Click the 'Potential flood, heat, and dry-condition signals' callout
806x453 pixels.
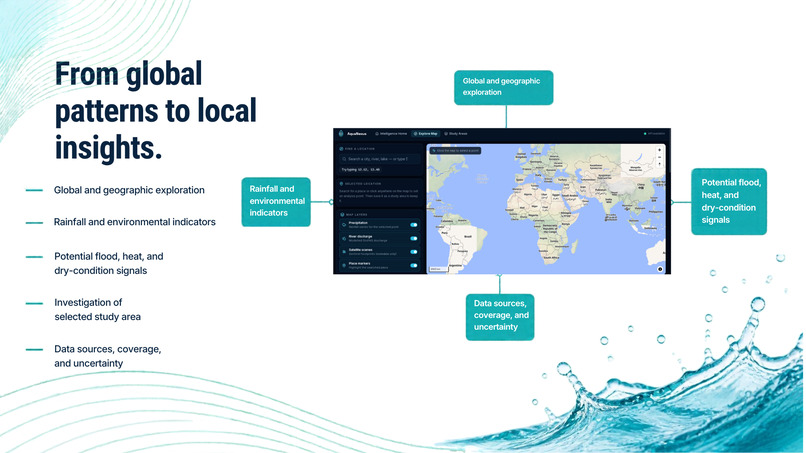pyautogui.click(x=728, y=202)
